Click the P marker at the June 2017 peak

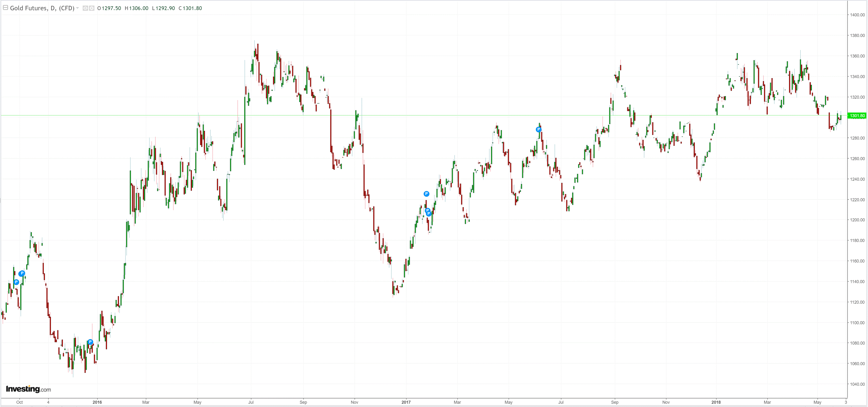pos(539,129)
